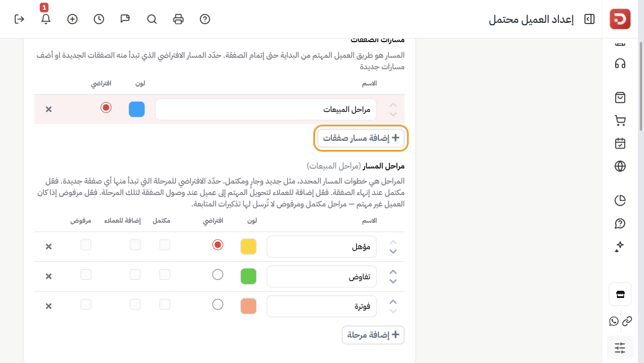
Task: Delete the مؤهل stage row
Action: click(x=48, y=246)
